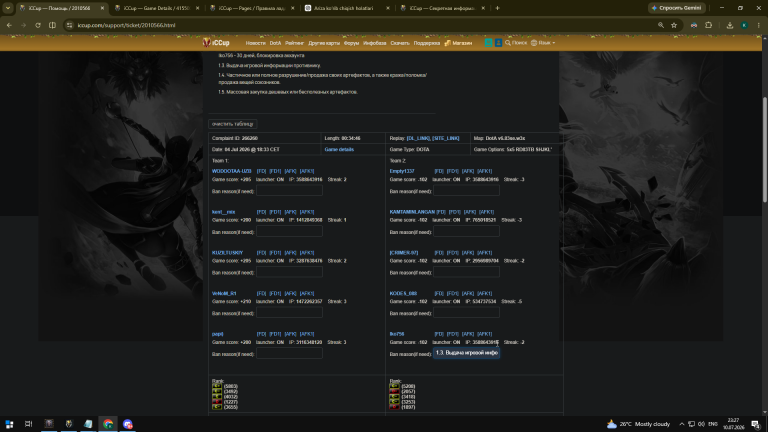Click [AFK1] next to pepl
This screenshot has width=768, height=432.
(307, 334)
